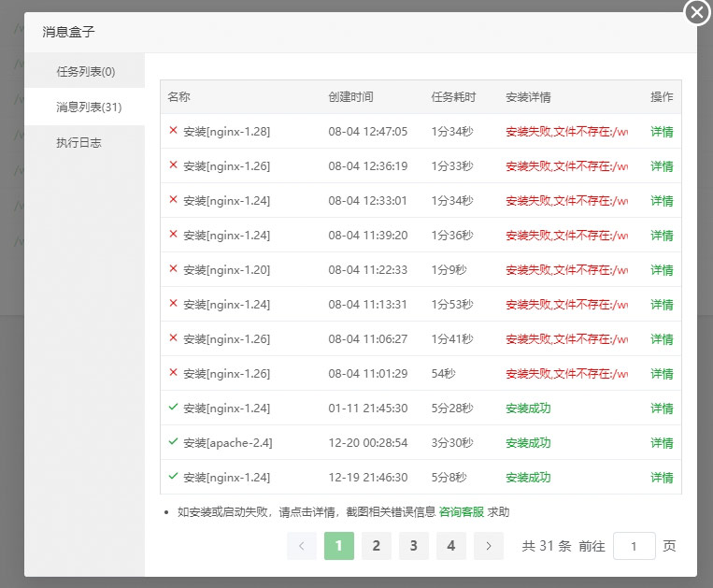
Task: Click the 操作 column header
Action: (x=662, y=97)
